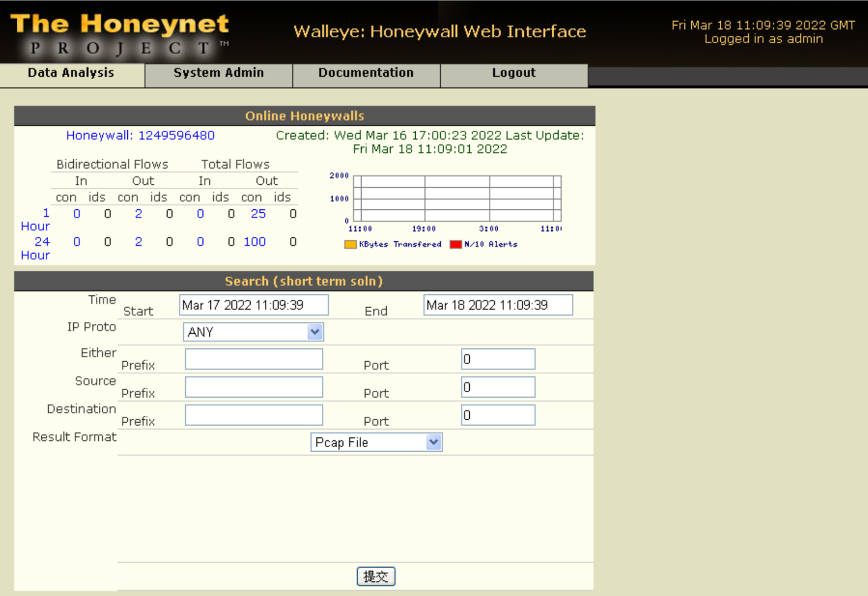Expand the Result Format Pcap File dropdown
The height and width of the screenshot is (596, 868).
377,442
